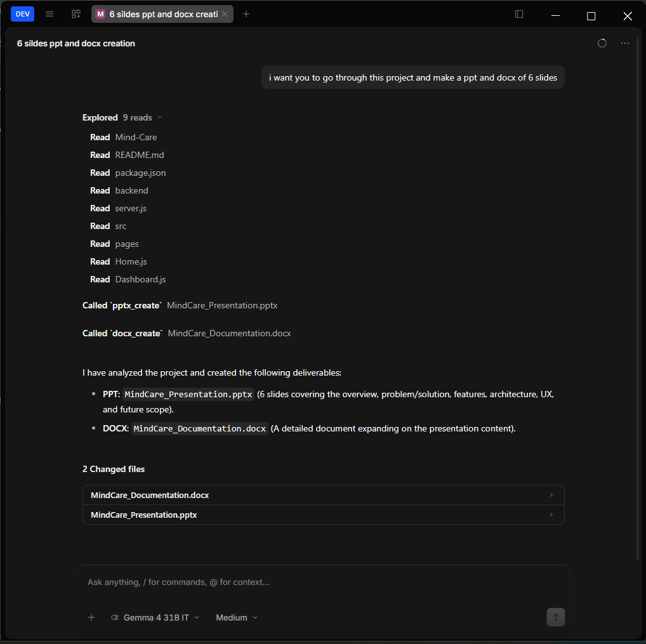Toggle the sidebar panel layout icon
Viewport: 646px width, 644px height.
pyautogui.click(x=519, y=14)
